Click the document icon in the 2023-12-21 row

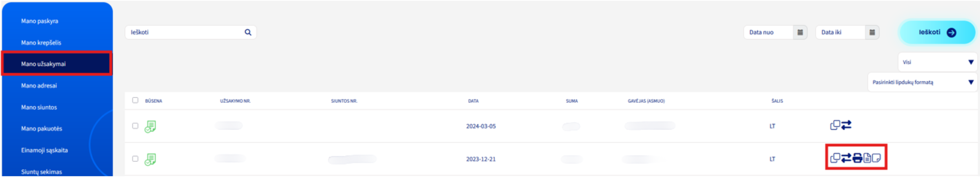(867, 158)
